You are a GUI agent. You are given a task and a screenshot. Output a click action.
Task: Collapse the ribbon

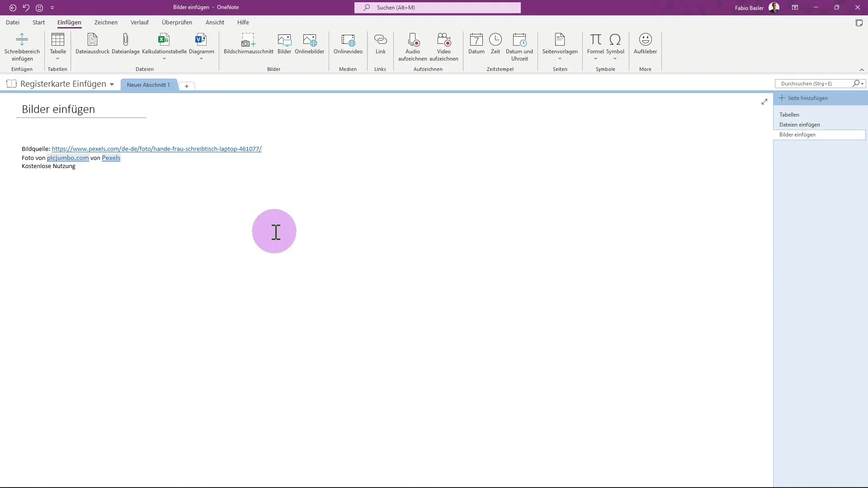(x=862, y=70)
